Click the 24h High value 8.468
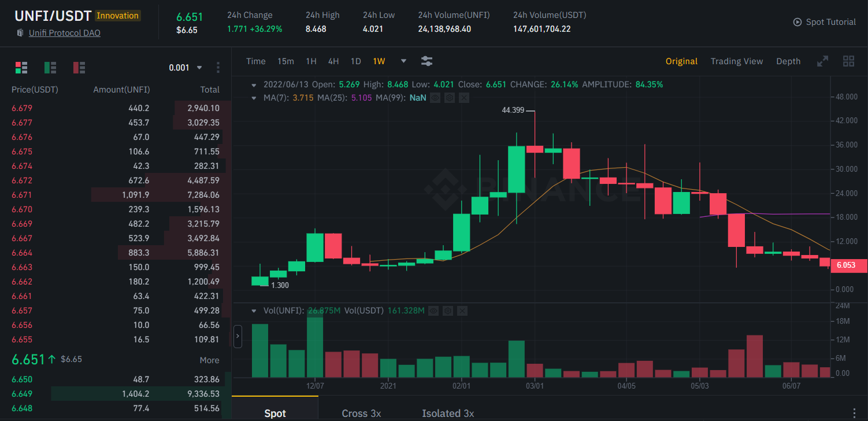 pos(316,29)
